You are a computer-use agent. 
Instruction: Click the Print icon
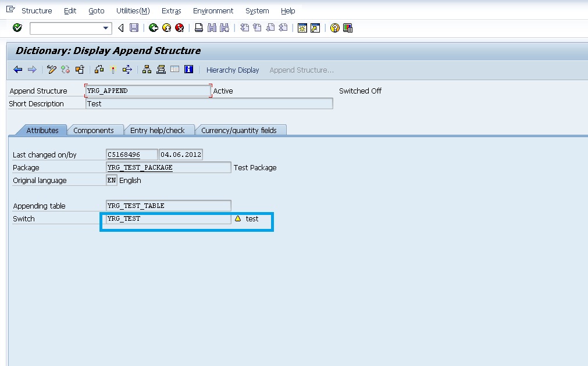click(x=199, y=28)
